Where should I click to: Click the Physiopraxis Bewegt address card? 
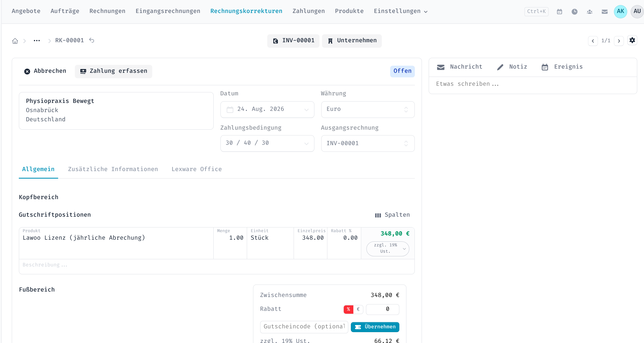(116, 111)
